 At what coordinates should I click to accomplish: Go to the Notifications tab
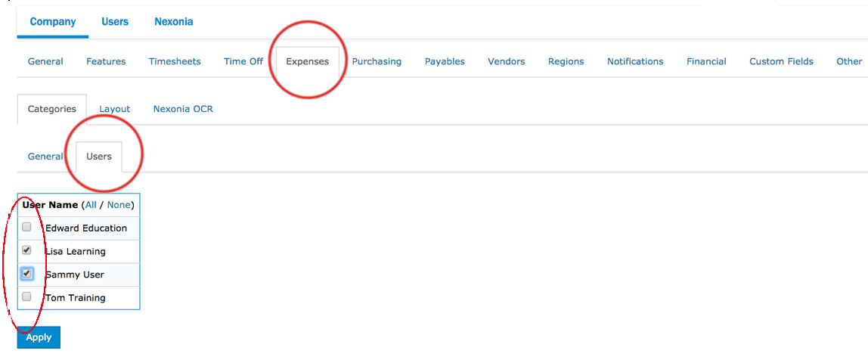pos(635,62)
